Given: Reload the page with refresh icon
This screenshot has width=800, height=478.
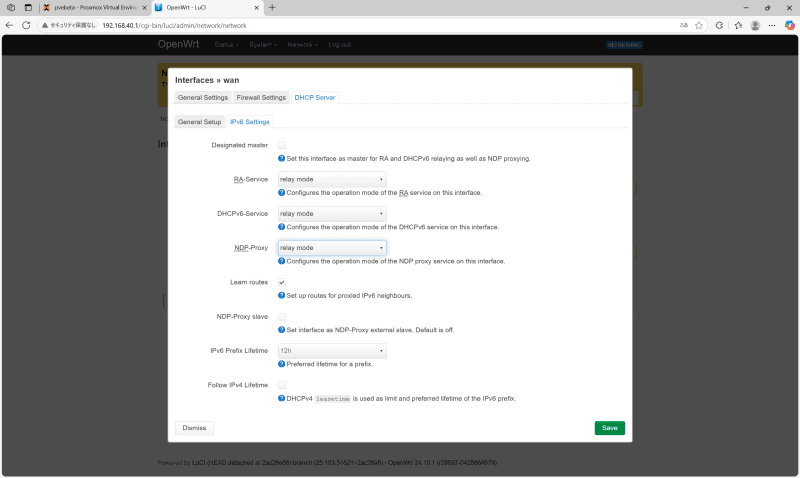Looking at the screenshot, I should (26, 25).
